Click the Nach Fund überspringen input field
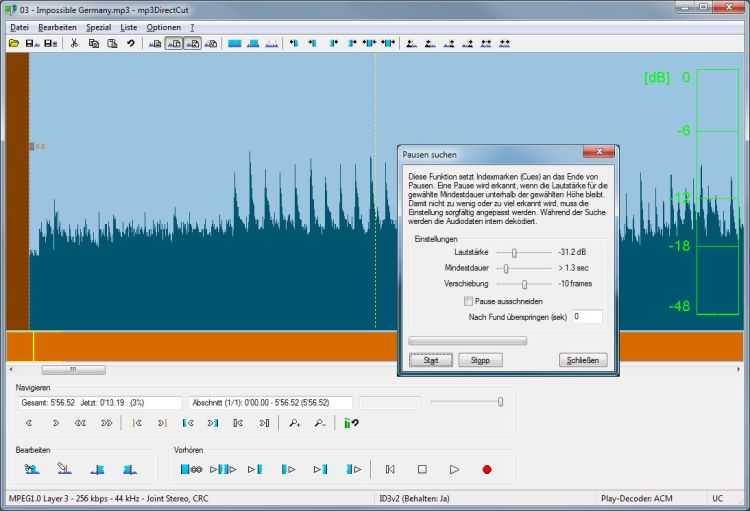750x511 pixels. (x=587, y=317)
